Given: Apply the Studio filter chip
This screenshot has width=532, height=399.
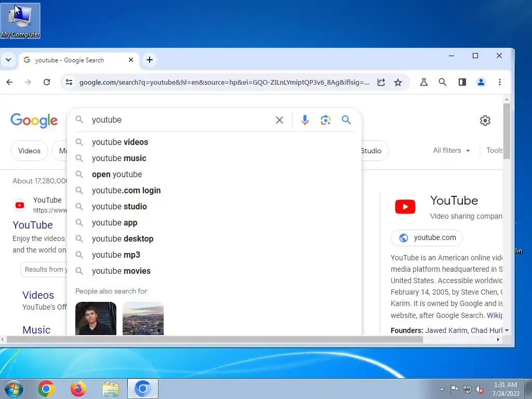Looking at the screenshot, I should click(x=375, y=151).
